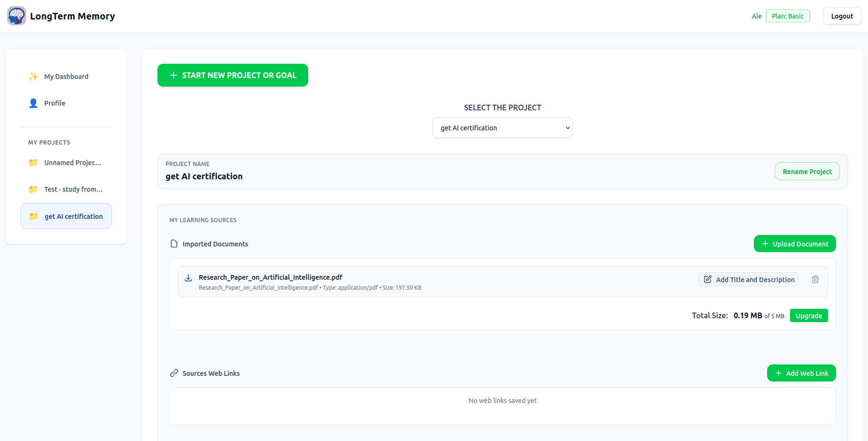Viewport: 868px width, 441px height.
Task: Click the trash icon to delete the PDF
Action: tap(815, 279)
